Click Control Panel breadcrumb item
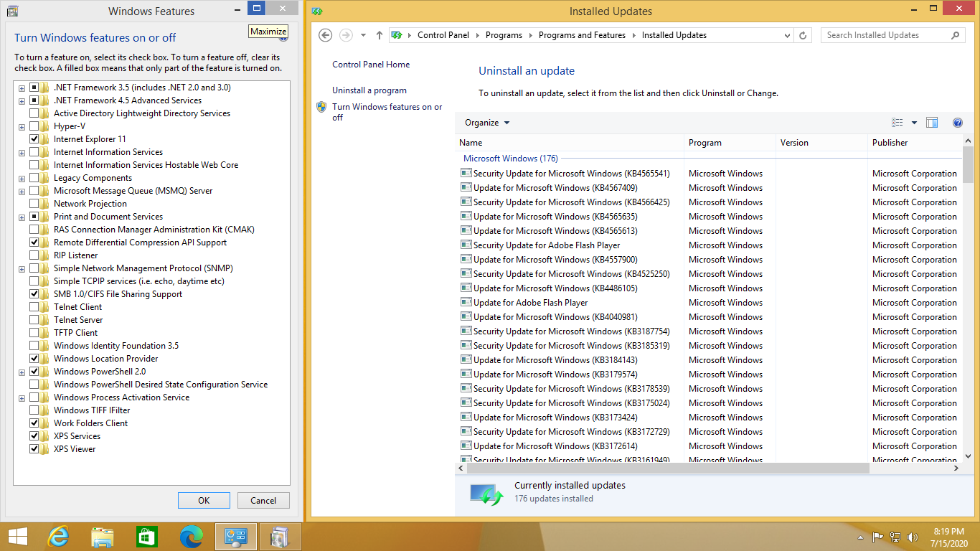 pos(443,35)
